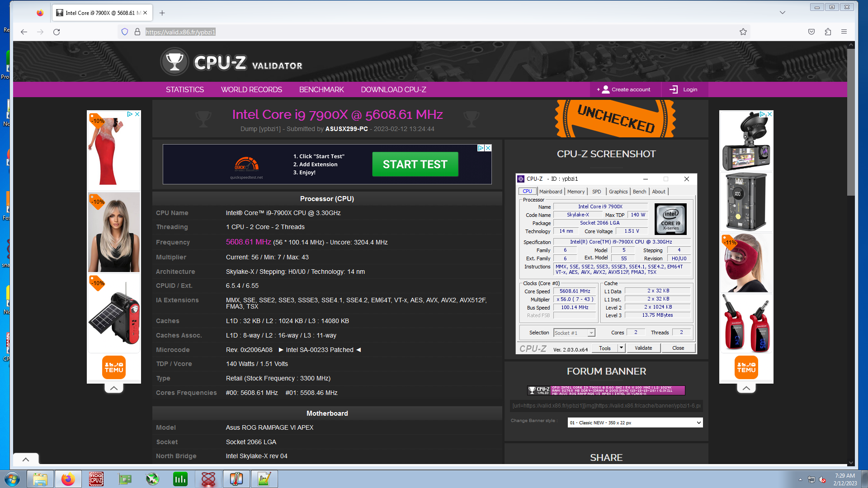868x488 pixels.
Task: Click the dash cam Temu ad
Action: (746, 141)
